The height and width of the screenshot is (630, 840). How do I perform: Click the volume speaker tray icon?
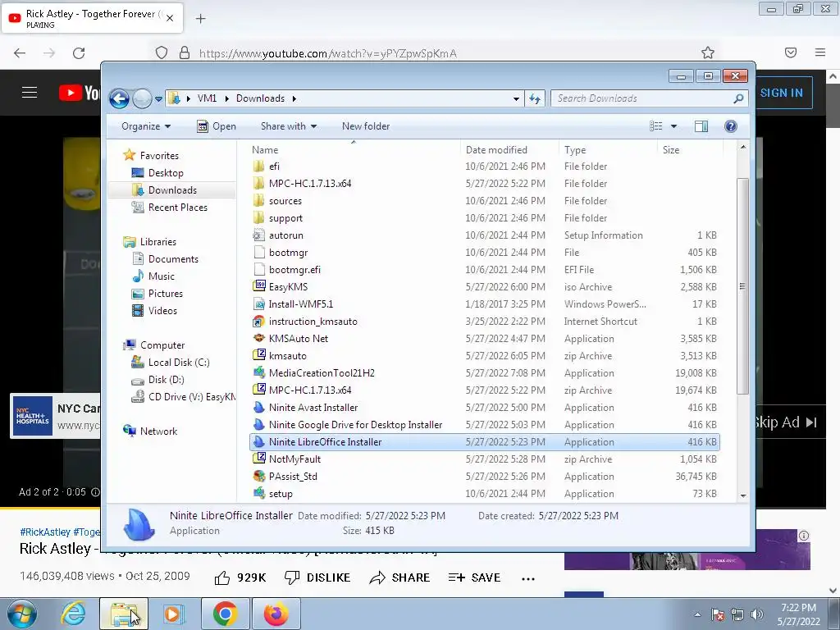click(x=757, y=614)
